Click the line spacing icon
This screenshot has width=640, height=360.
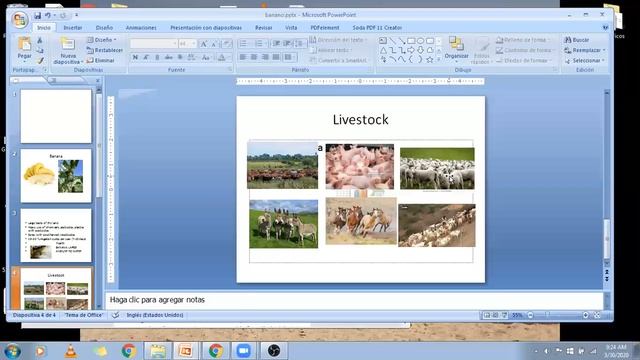(300, 44)
